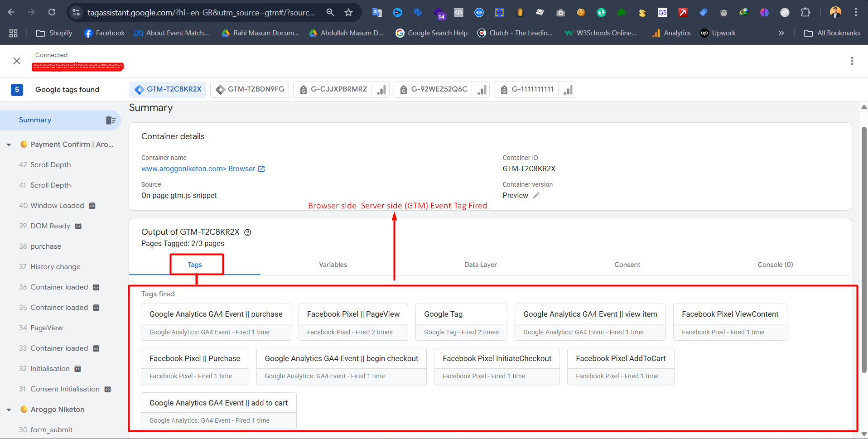Click help icon next to Output of GTM-T2C8KR2X

(x=248, y=232)
